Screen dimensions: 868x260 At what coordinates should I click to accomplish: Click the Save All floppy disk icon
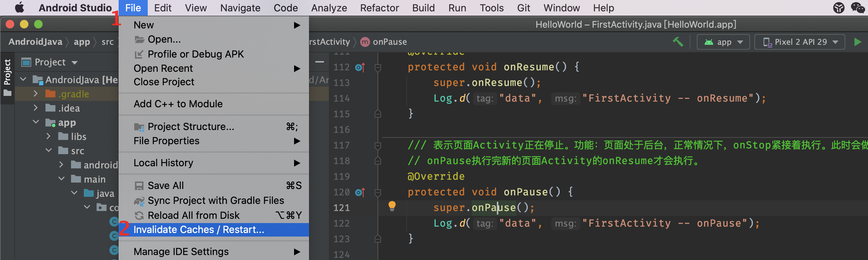click(x=139, y=186)
